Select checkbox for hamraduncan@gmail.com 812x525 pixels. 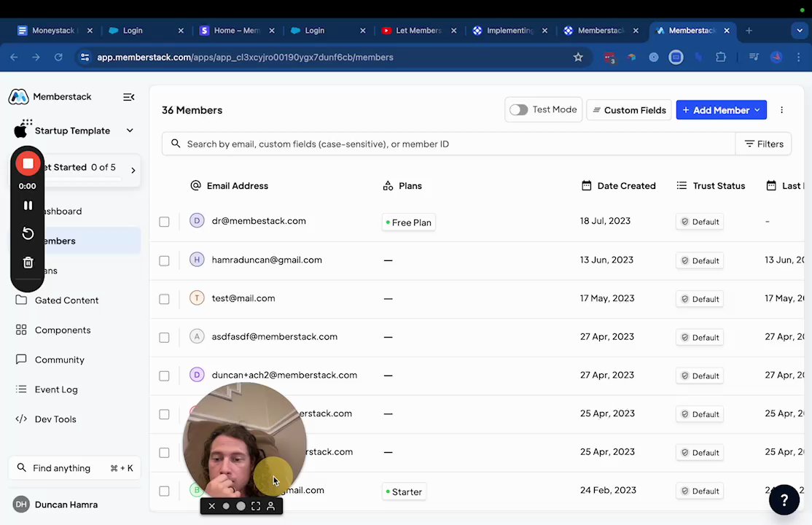coord(164,261)
